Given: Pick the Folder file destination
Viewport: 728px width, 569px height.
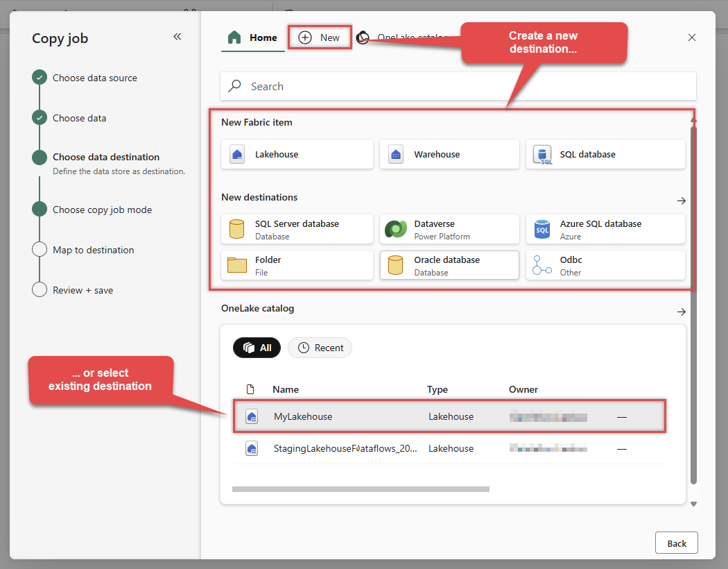Looking at the screenshot, I should 297,265.
